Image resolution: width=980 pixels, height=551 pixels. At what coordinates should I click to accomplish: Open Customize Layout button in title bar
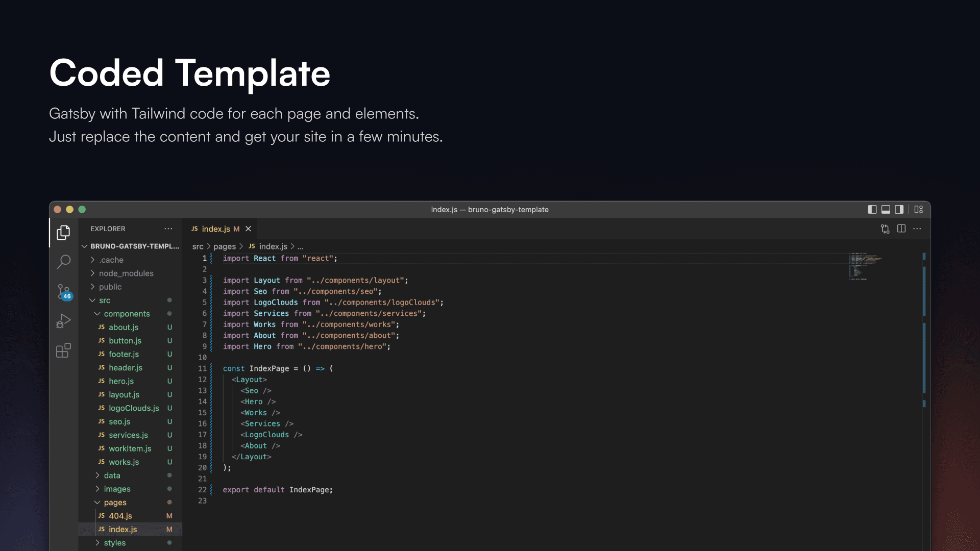919,210
